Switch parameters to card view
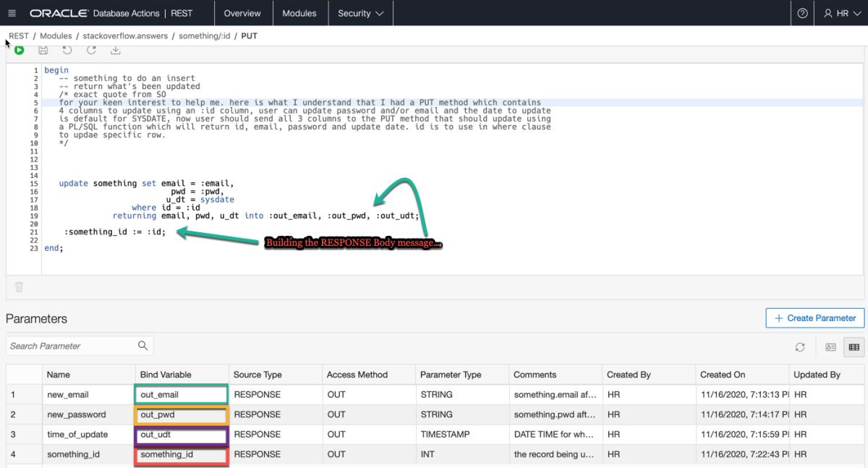Image resolution: width=868 pixels, height=468 pixels. click(x=830, y=347)
